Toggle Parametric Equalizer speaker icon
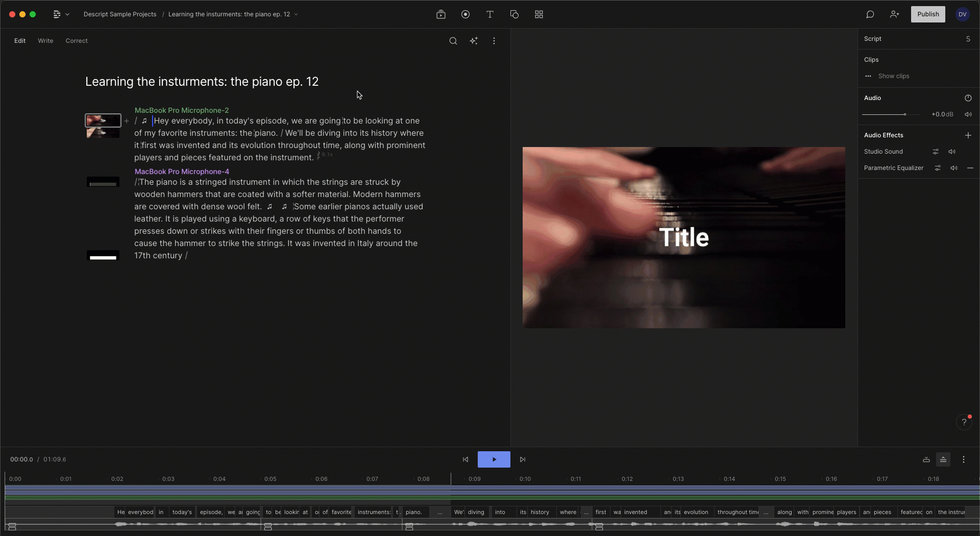 click(953, 168)
